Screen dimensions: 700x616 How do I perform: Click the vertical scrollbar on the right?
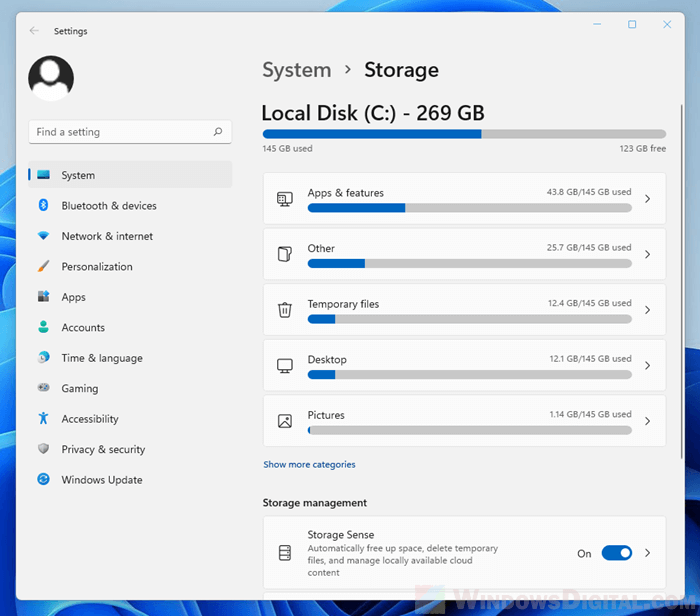(x=682, y=281)
